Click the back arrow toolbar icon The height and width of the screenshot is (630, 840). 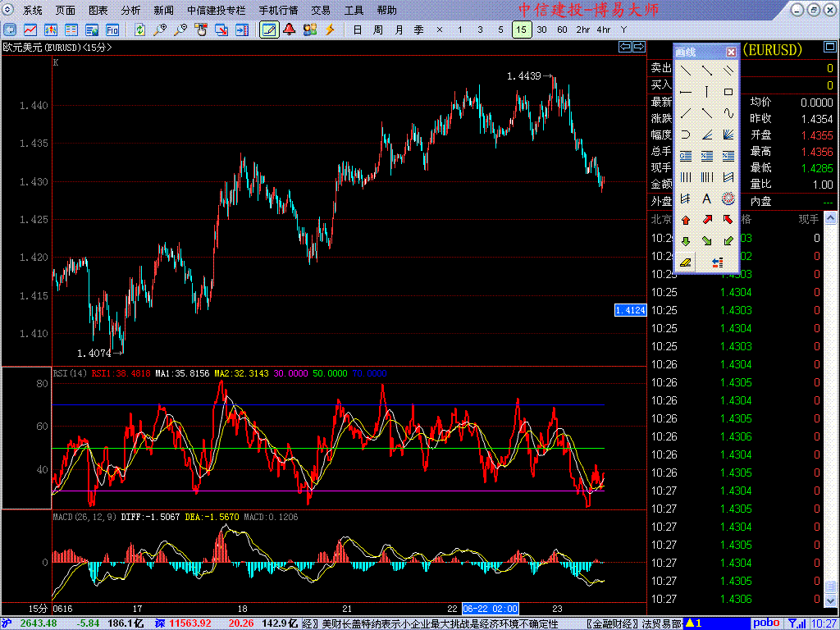point(10,30)
